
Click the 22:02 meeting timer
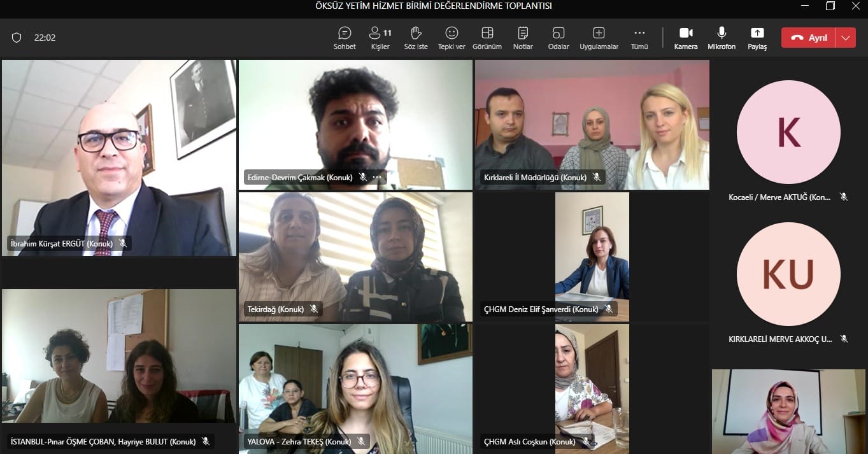click(45, 38)
